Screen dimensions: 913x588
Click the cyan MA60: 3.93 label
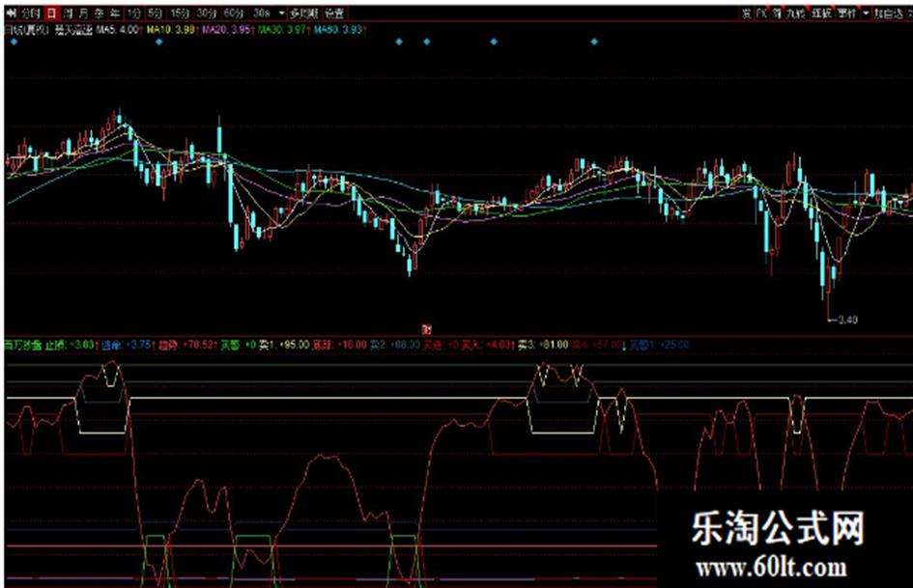pyautogui.click(x=339, y=29)
